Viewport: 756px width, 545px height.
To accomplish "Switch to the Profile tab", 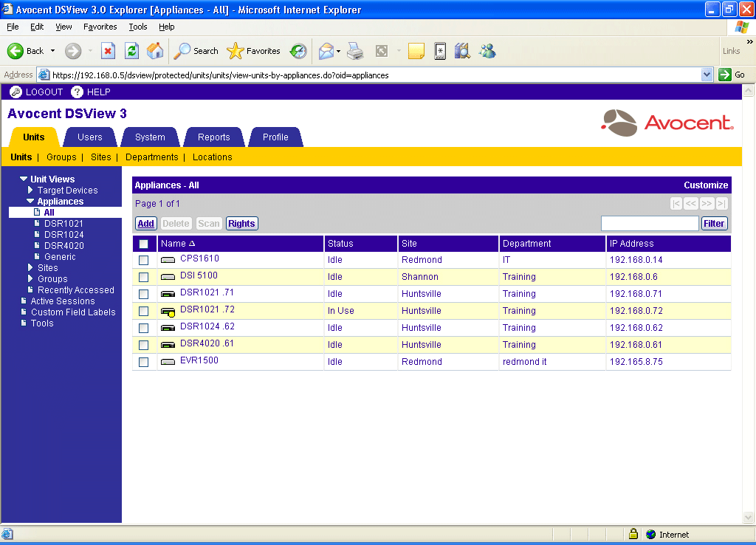I will (276, 137).
